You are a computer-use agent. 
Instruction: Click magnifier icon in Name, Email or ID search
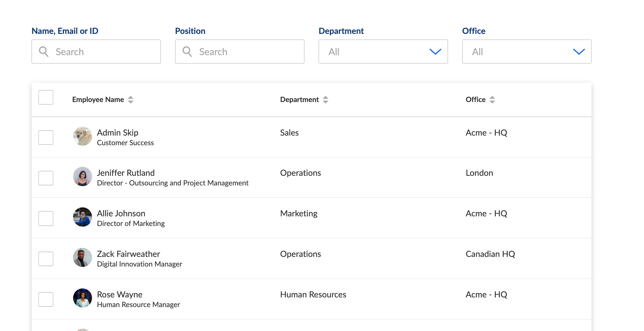coord(44,52)
